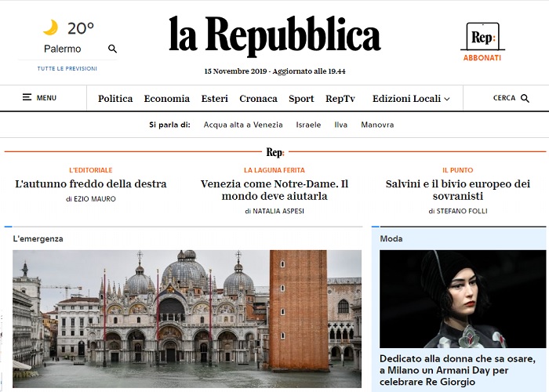Click the 20° temperature reading
Screen dimensions: 549x392
coord(81,28)
